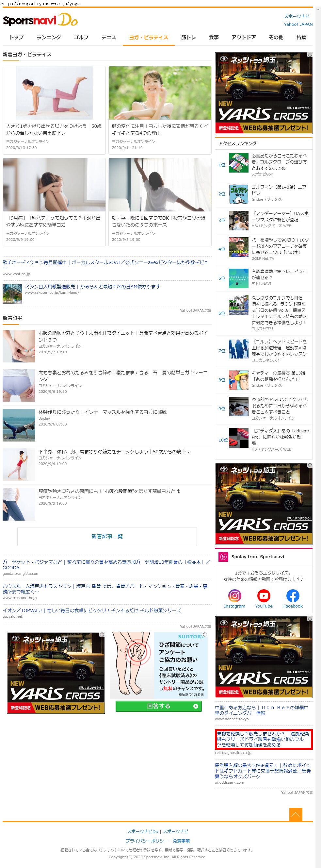Image resolution: width=321 pixels, height=868 pixels.
Task: Open ハウスルーム坂戸店トラストワン ad link
Action: click(105, 589)
